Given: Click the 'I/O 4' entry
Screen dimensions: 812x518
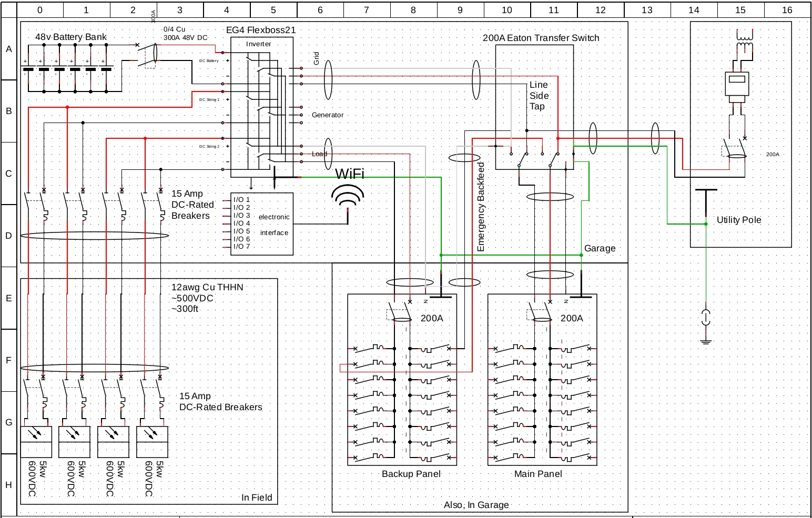Looking at the screenshot, I should (x=242, y=224).
